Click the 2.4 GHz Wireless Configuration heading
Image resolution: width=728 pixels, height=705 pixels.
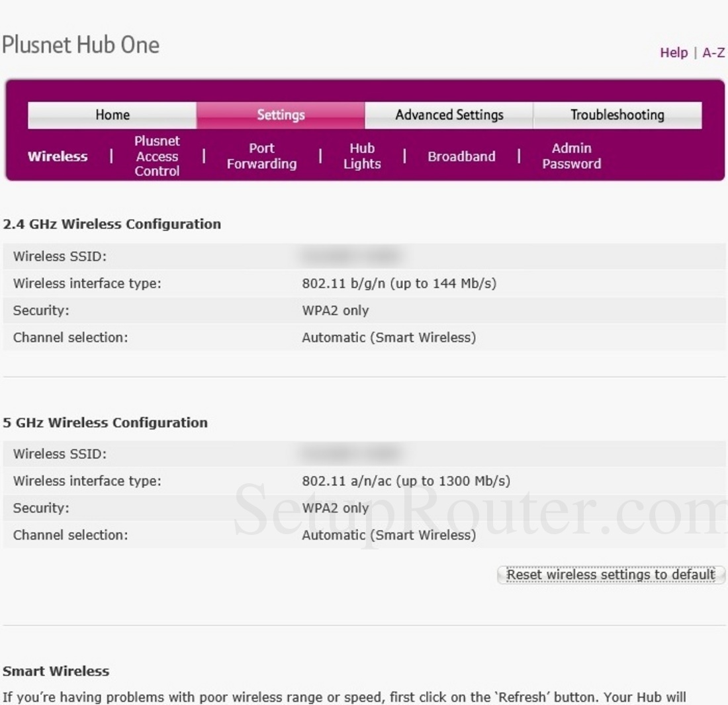[112, 224]
